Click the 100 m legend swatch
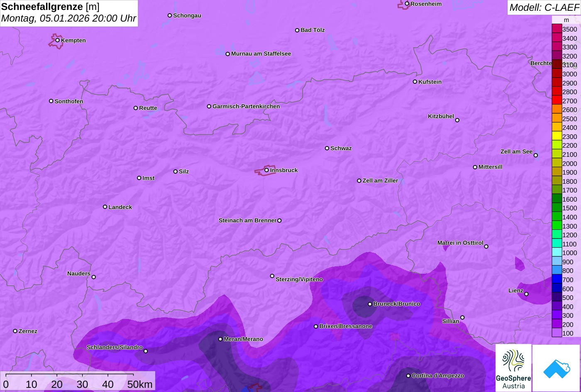This screenshot has height=392, width=581. point(557,333)
